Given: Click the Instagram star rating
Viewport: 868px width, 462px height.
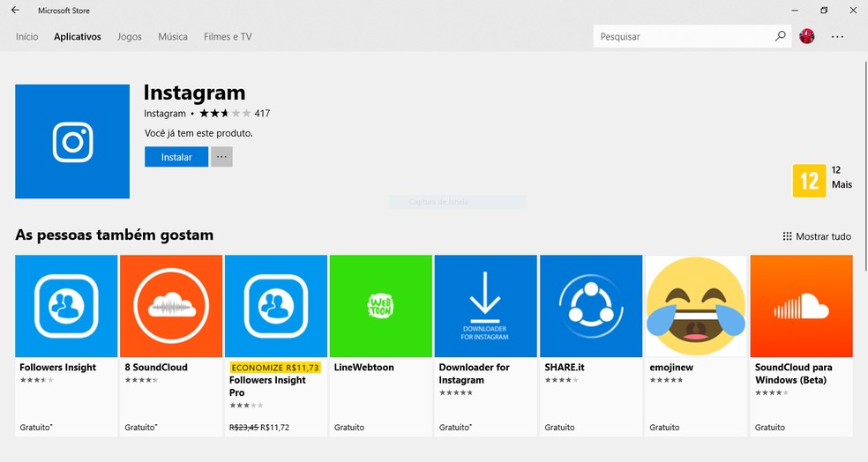Looking at the screenshot, I should [225, 113].
